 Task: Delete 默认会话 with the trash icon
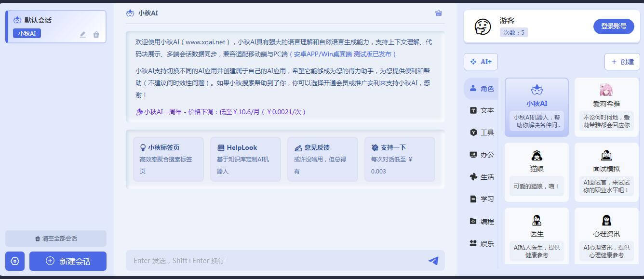(96, 35)
